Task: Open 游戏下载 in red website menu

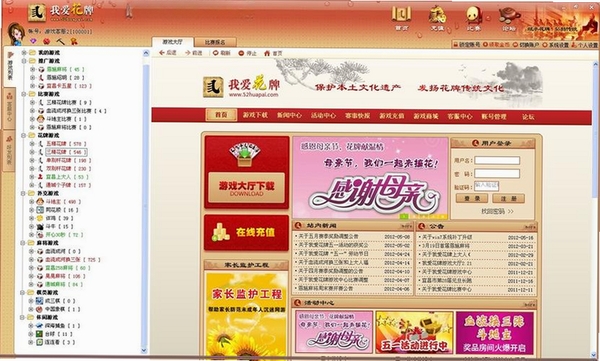Action: [x=255, y=115]
